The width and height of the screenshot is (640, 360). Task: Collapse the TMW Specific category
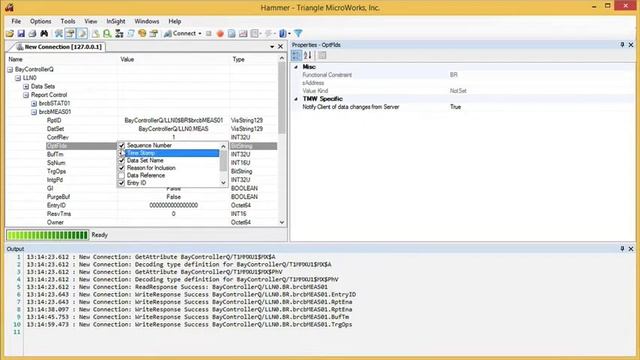tap(296, 99)
